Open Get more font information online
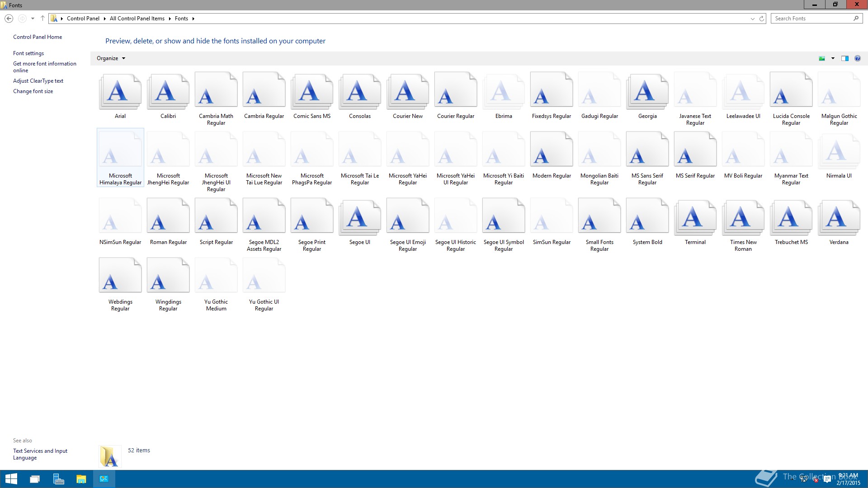868x488 pixels. [45, 67]
